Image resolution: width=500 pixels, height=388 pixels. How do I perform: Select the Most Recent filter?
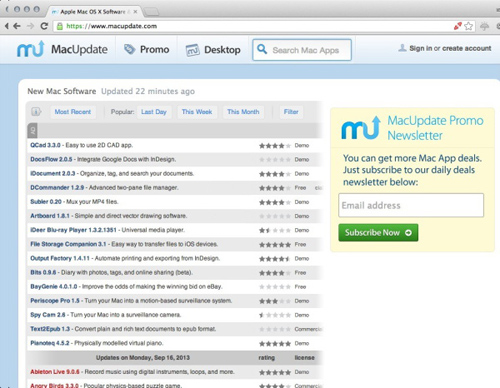[x=73, y=112]
